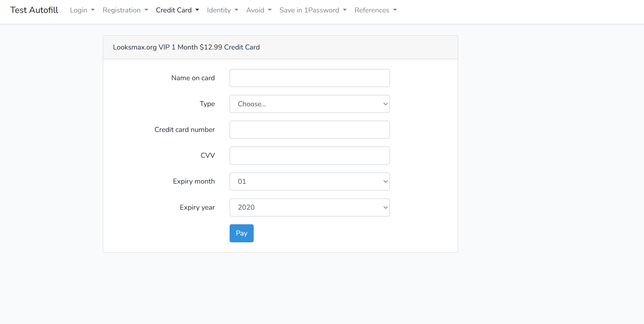
Task: Open the References nav menu
Action: tap(375, 10)
